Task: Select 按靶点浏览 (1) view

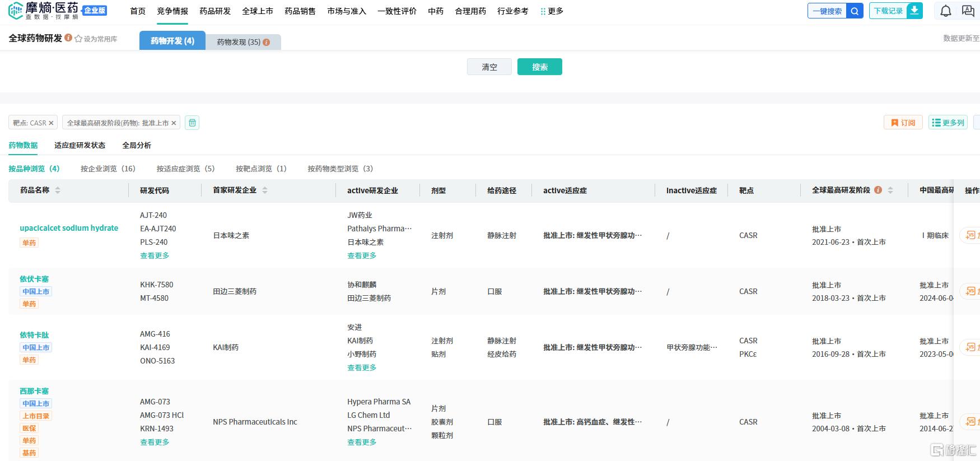Action: [x=262, y=169]
